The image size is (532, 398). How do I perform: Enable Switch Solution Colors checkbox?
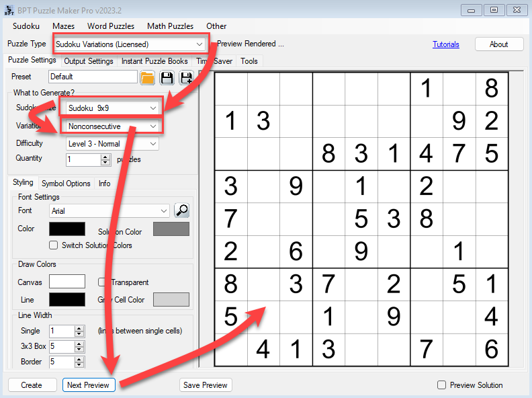54,245
